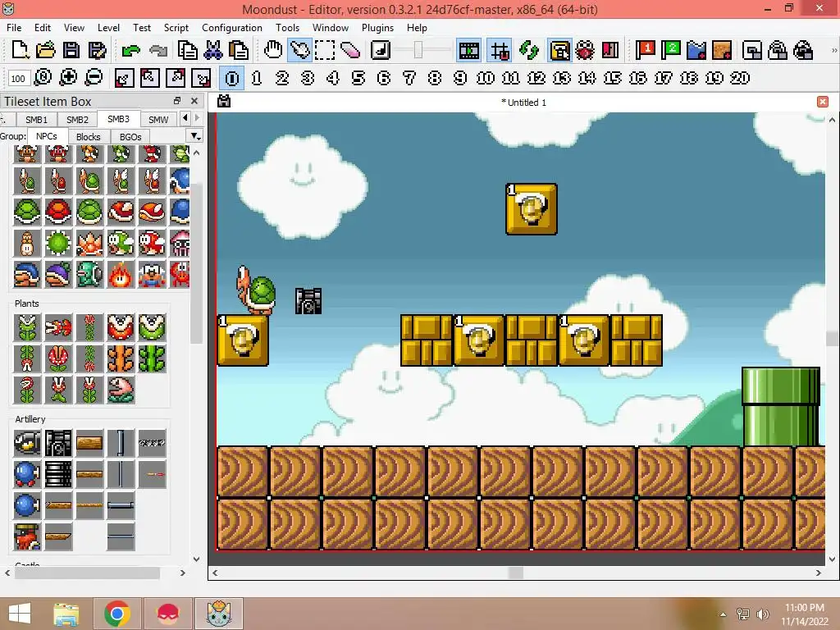Open Chrome from the taskbar
840x630 pixels.
pos(116,614)
